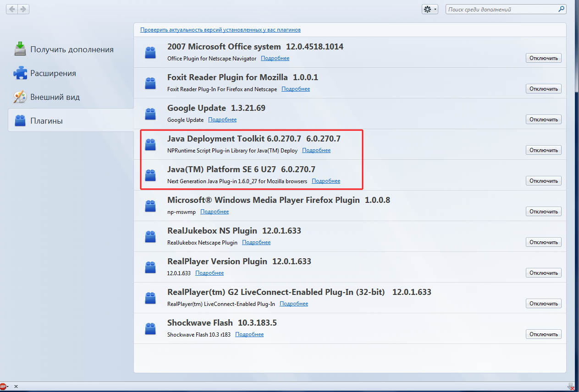Screen dimensions: 579x392
Task: Click the 'Next Generation Java Plug-in 1.6.0_27' description
Action: point(237,181)
